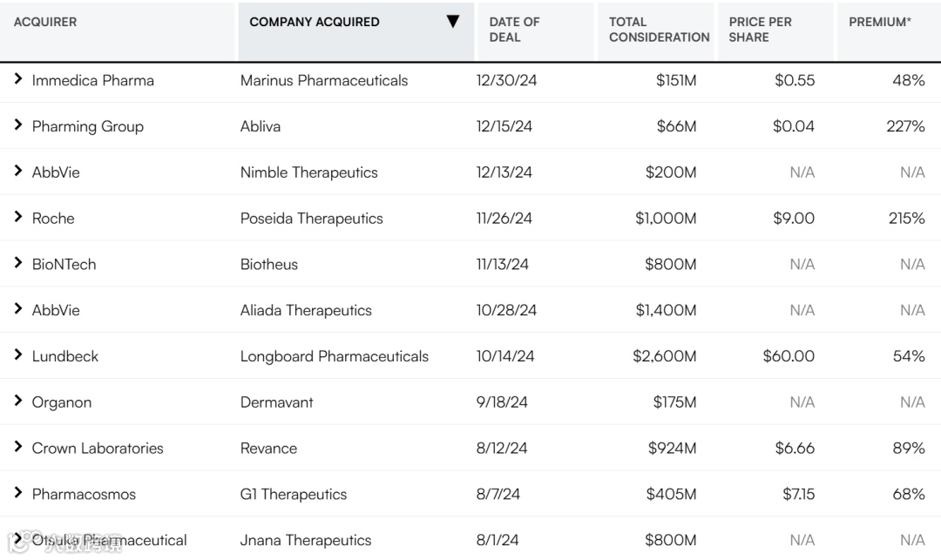The height and width of the screenshot is (560, 941).
Task: Sort by Price Per Share header
Action: pos(760,30)
